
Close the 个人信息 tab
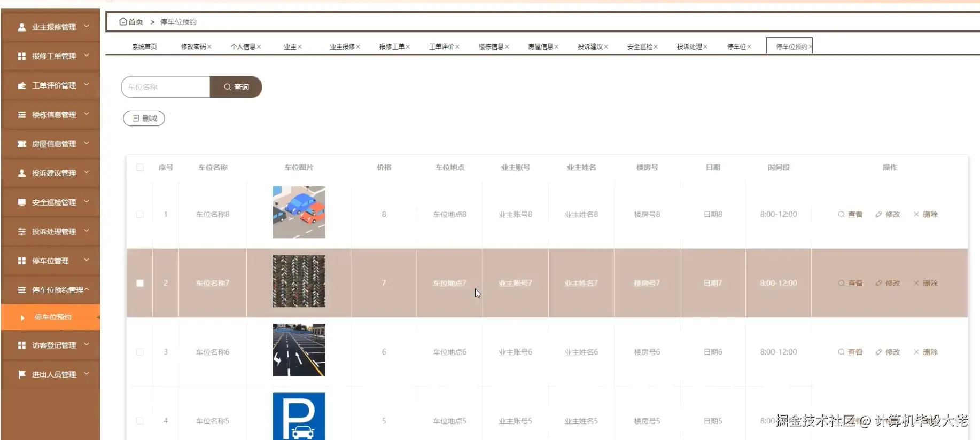[x=259, y=47]
